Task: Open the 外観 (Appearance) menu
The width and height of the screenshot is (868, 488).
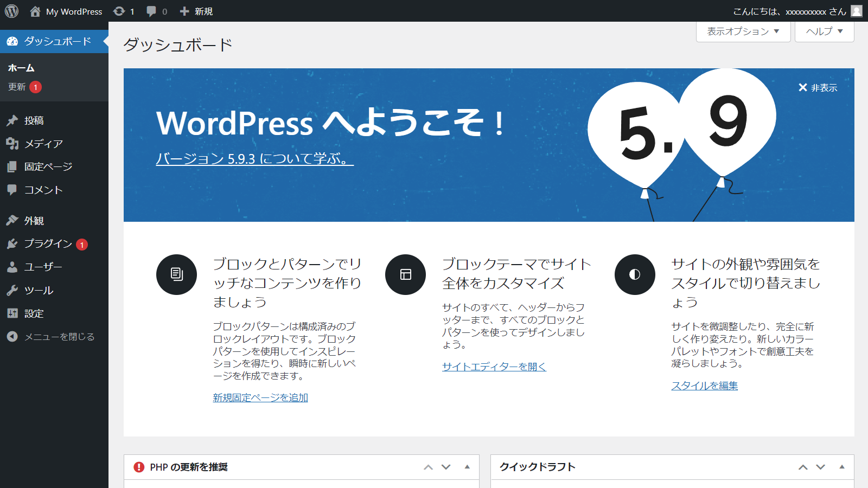Action: click(x=34, y=221)
